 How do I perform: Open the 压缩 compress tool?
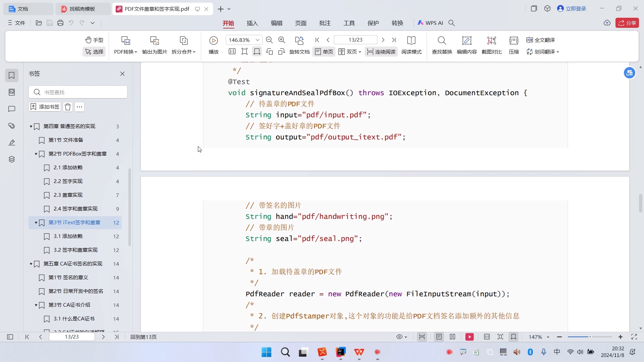click(x=514, y=45)
